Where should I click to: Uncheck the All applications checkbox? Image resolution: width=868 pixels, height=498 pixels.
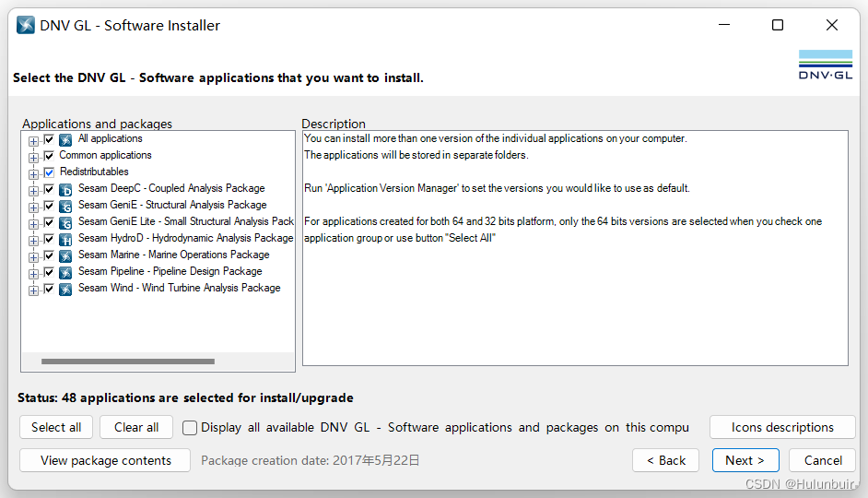coord(49,139)
